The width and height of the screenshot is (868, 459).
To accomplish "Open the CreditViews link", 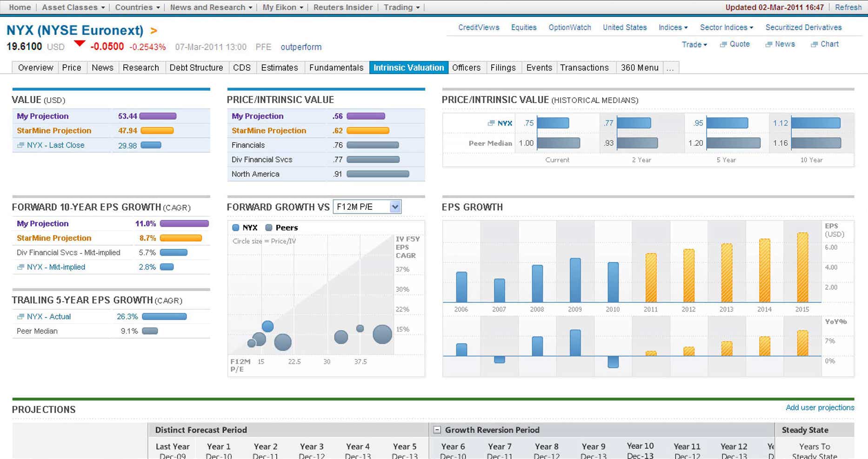I will [x=479, y=27].
